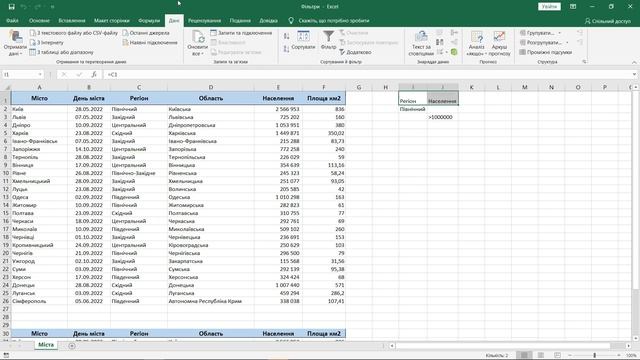Select the Міста sheet tab
The width and height of the screenshot is (640, 360).
click(46, 345)
